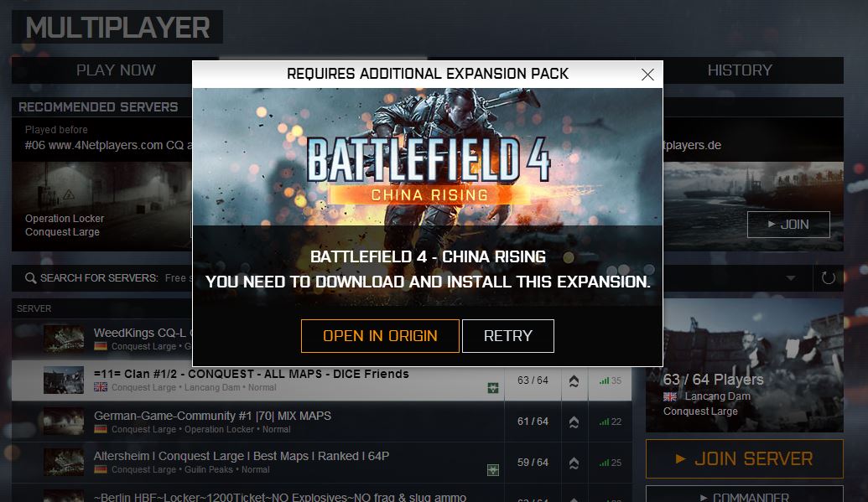Click the rank icon on the =11= Clan row
868x502 pixels.
tap(574, 380)
